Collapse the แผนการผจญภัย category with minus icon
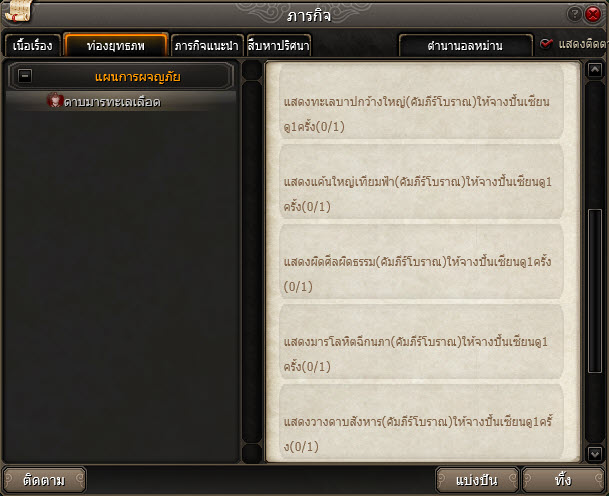609x496 pixels. coord(25,75)
